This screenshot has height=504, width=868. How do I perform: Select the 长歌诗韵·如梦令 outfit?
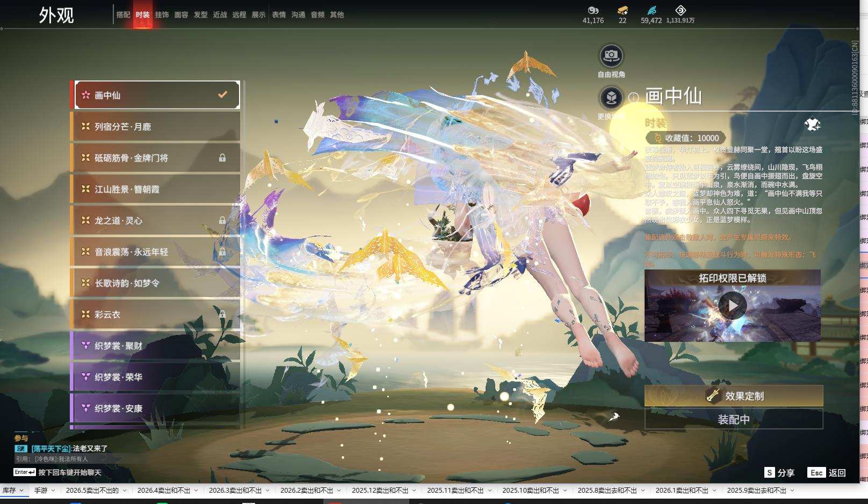pyautogui.click(x=156, y=283)
